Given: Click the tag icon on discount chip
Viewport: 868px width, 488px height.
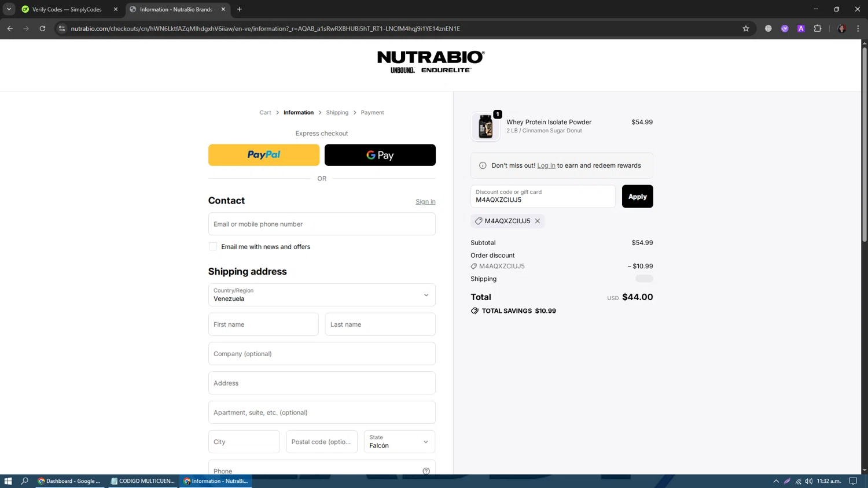Looking at the screenshot, I should pos(479,221).
